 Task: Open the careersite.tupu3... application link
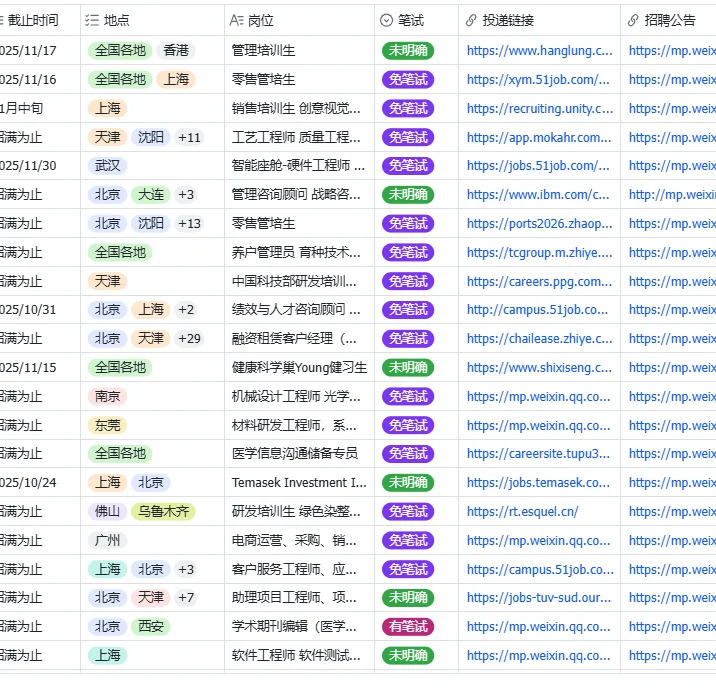tap(538, 453)
